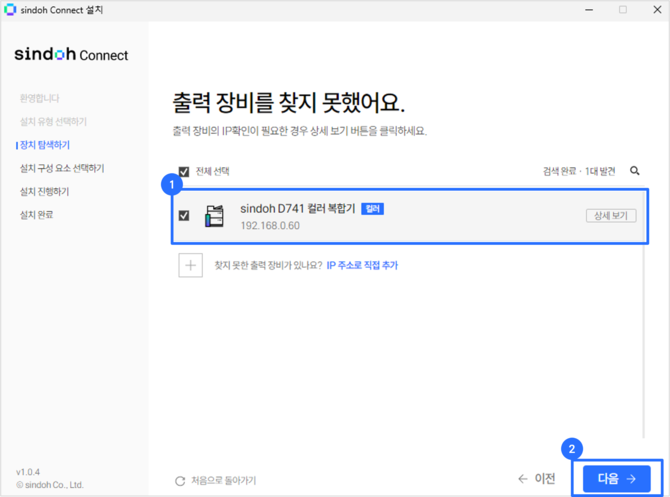The height and width of the screenshot is (497, 670).
Task: Click the 컬러 badge on the device row
Action: tap(373, 209)
